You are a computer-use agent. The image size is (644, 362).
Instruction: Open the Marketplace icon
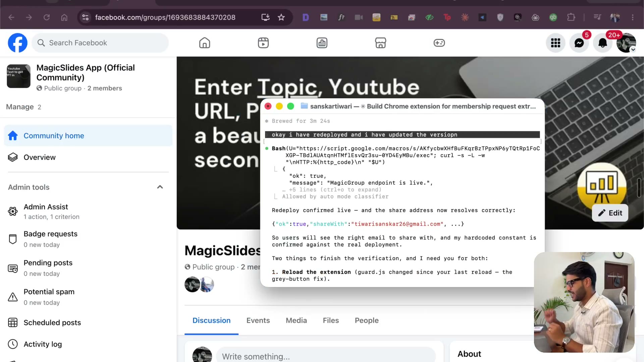[380, 43]
